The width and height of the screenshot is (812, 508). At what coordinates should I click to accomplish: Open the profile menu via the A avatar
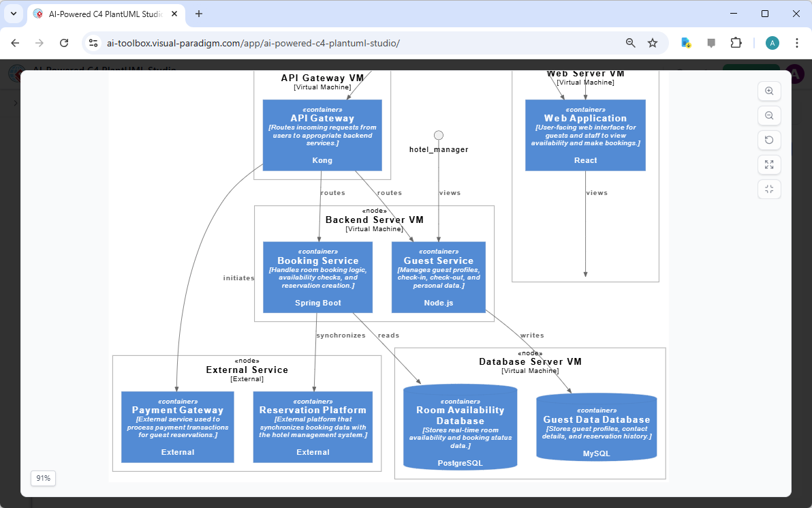(x=772, y=42)
